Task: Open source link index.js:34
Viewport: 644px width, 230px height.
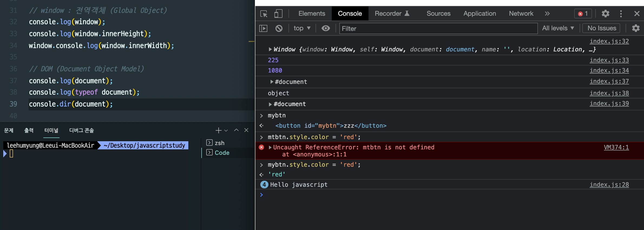Action: click(x=609, y=70)
